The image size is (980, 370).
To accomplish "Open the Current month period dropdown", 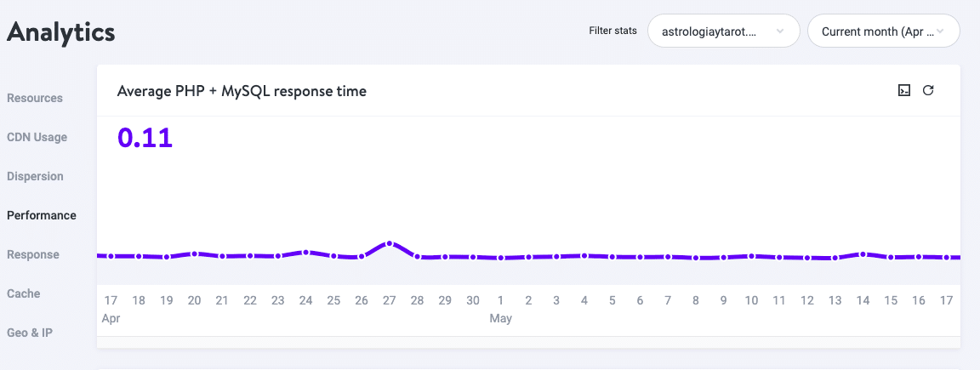I will click(x=883, y=31).
